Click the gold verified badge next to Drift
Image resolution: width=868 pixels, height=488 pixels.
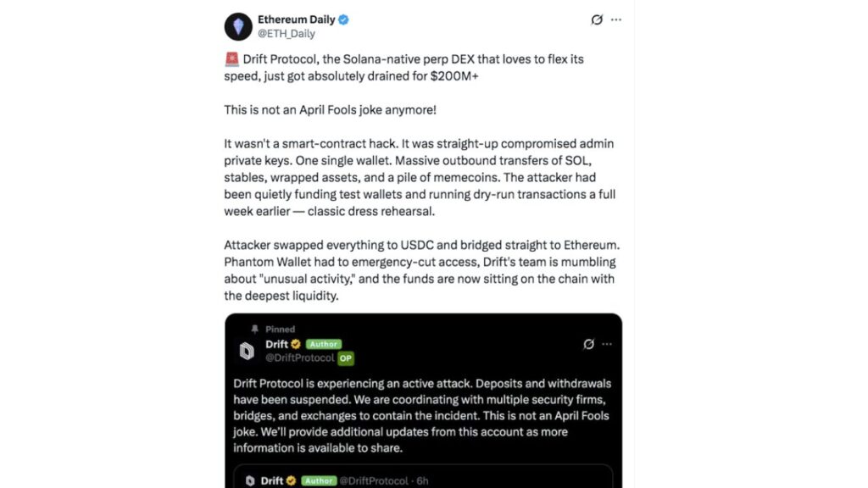[296, 344]
